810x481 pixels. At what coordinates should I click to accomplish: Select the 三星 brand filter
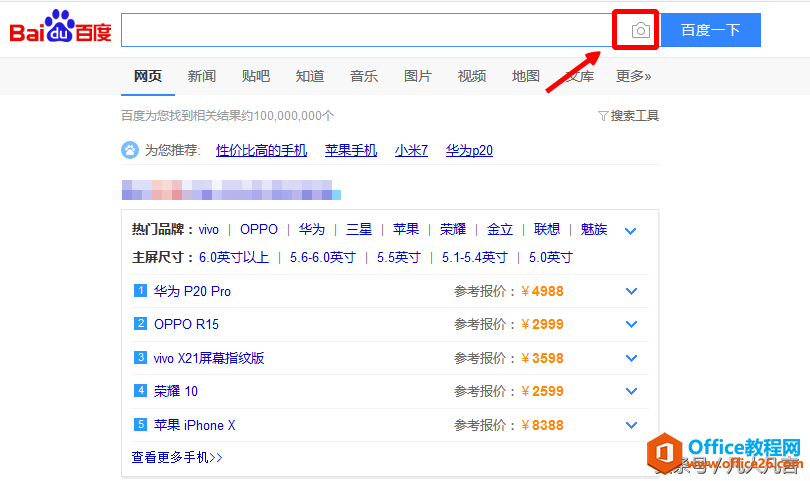(x=359, y=229)
